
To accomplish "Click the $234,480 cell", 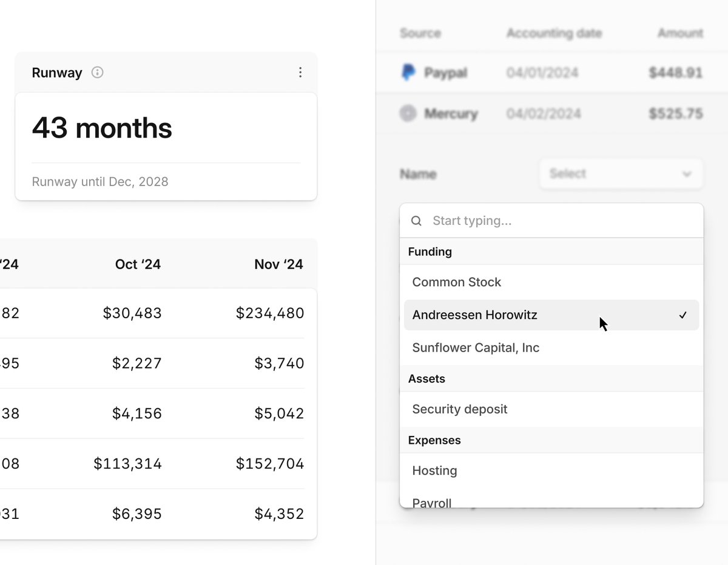I will pos(270,313).
